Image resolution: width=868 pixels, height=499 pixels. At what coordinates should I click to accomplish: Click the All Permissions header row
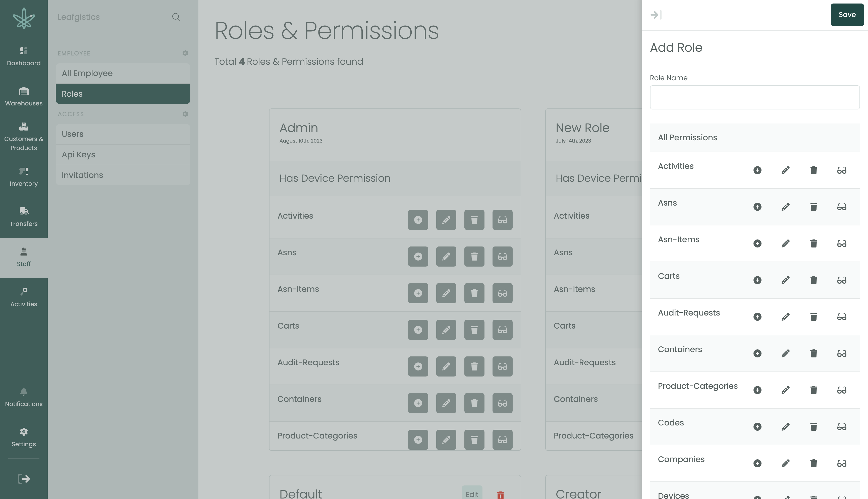754,138
